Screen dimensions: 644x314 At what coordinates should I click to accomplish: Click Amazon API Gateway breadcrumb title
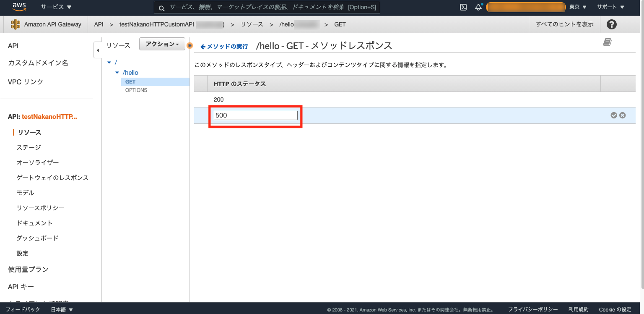tap(52, 24)
